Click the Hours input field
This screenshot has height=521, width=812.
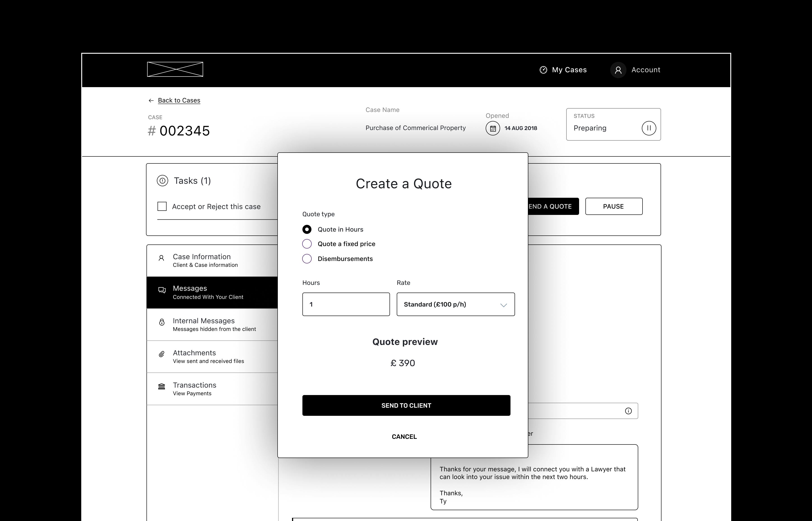click(346, 305)
